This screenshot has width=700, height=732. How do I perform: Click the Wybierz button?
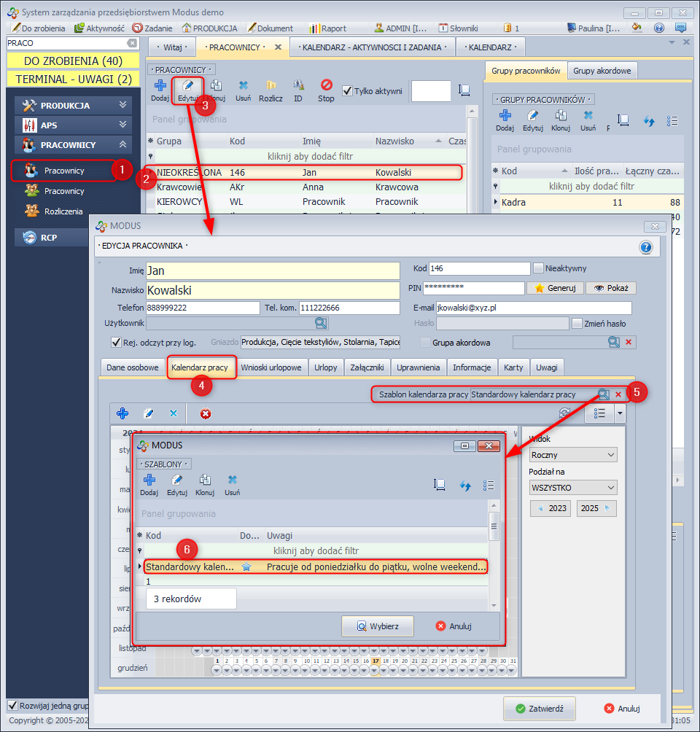tap(378, 626)
